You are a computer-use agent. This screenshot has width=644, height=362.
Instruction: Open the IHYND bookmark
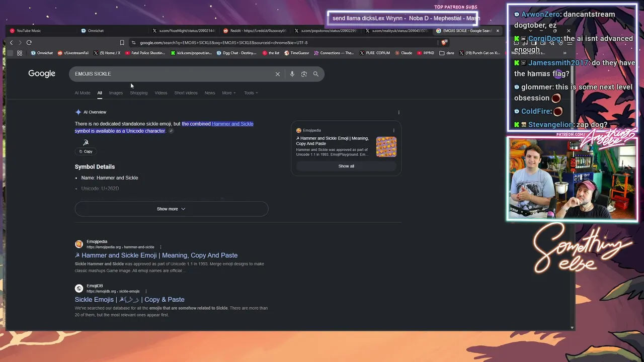tap(426, 53)
